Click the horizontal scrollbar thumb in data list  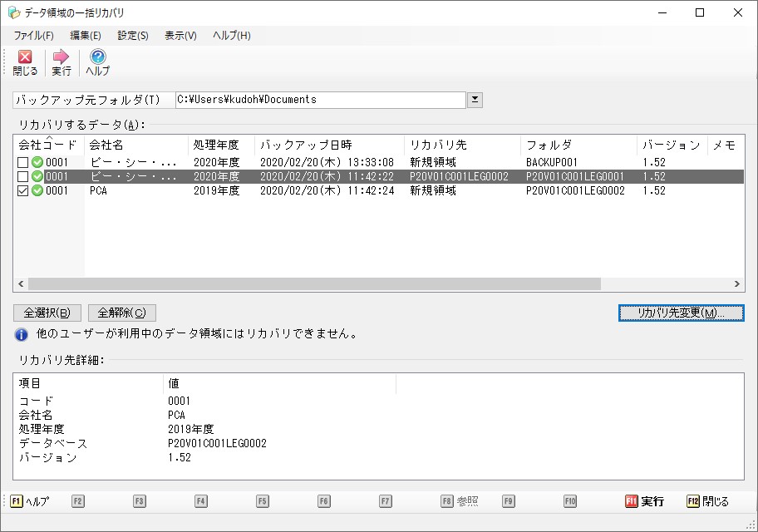coord(314,284)
